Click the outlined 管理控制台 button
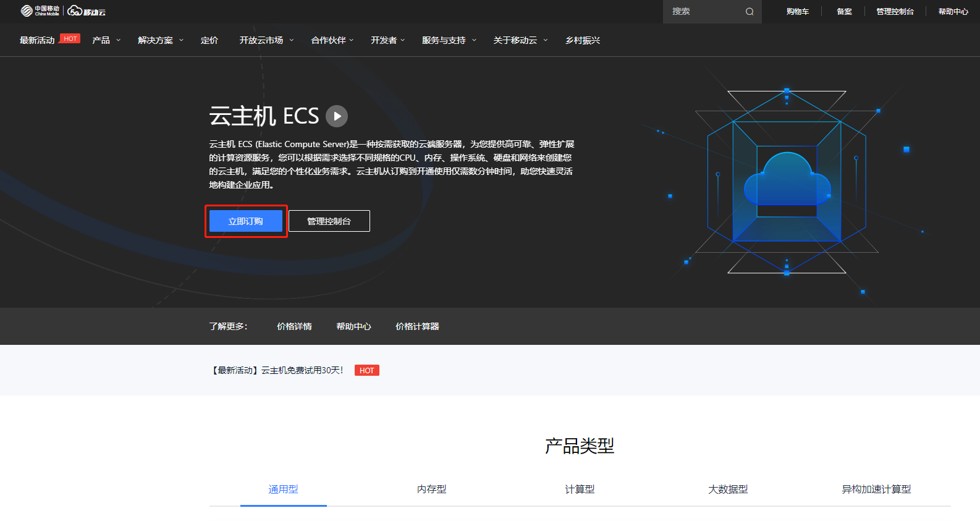Screen dimensions: 980x521 point(329,221)
